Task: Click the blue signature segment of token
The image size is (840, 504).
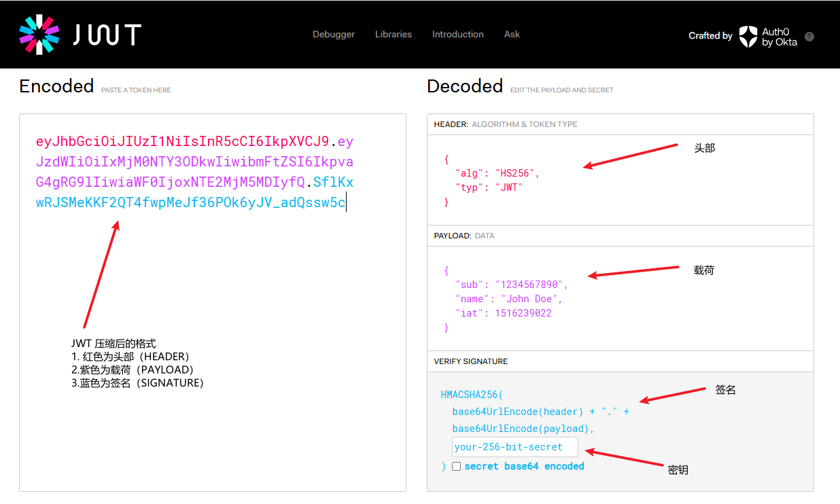Action: (195, 193)
